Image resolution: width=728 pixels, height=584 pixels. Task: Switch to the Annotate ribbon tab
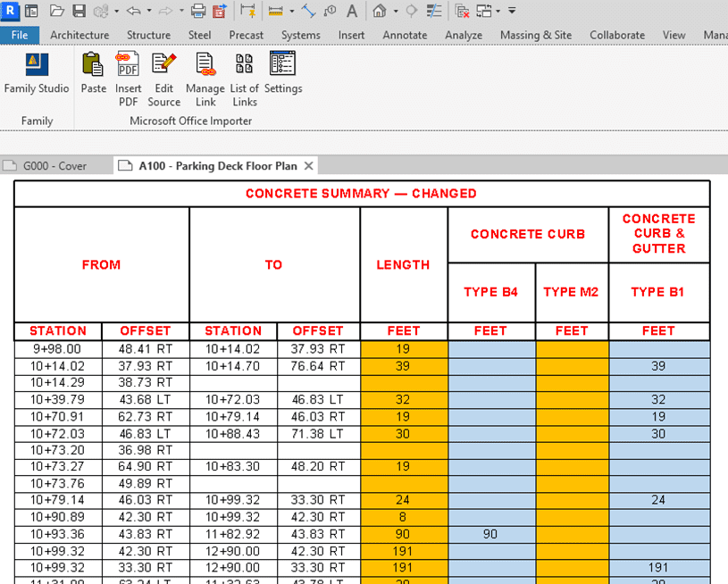[405, 36]
